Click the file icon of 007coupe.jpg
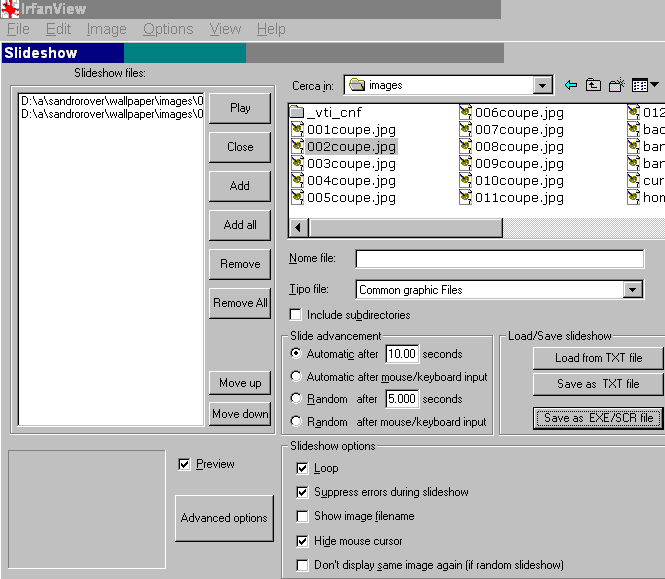The image size is (665, 579). point(465,129)
